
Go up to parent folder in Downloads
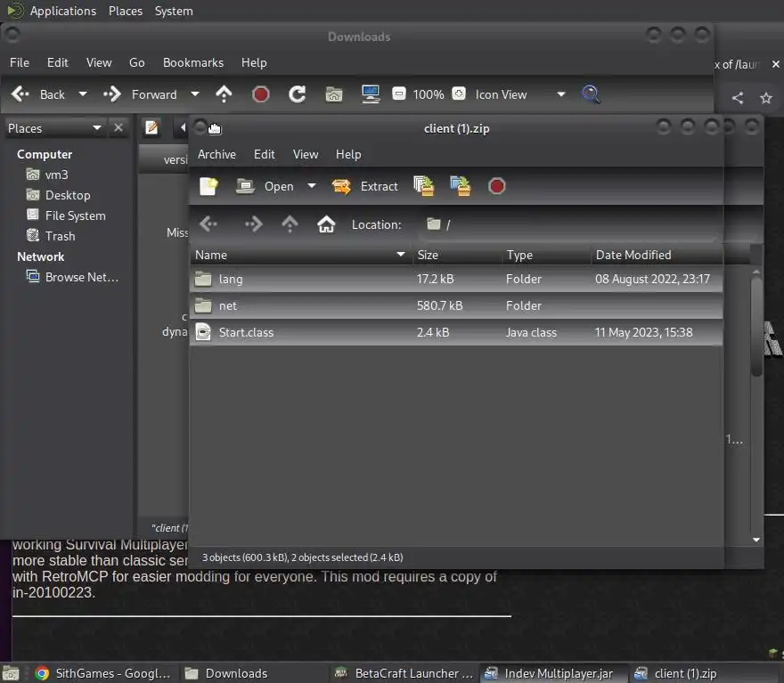click(x=224, y=94)
